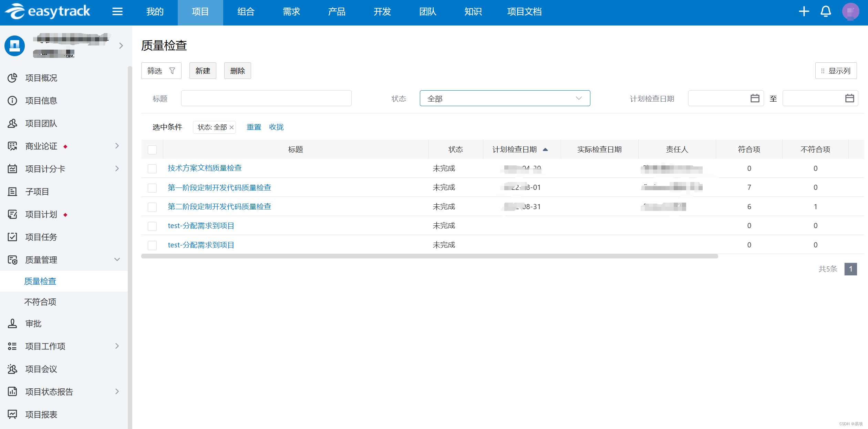Open 子项目 icon
Image resolution: width=868 pixels, height=429 pixels.
point(12,192)
